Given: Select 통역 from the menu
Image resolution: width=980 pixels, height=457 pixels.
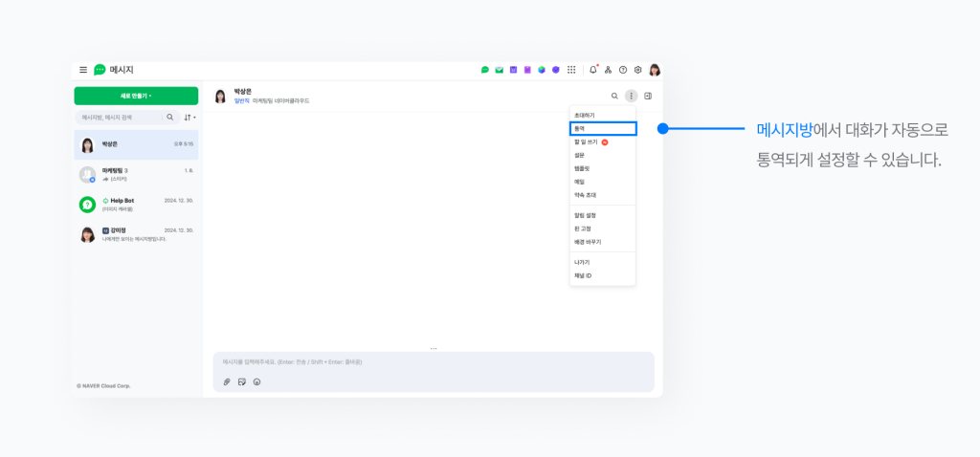Looking at the screenshot, I should click(x=602, y=128).
